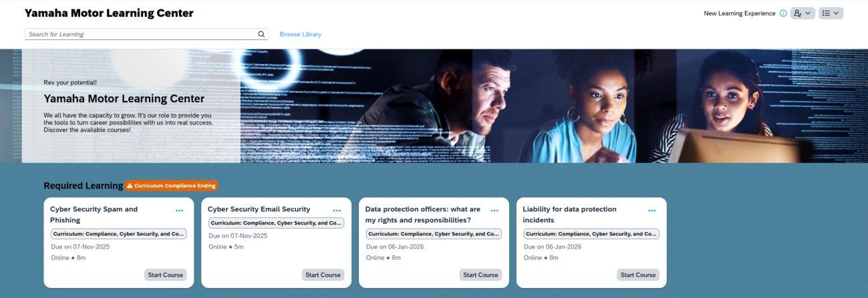Open the New Learning Experience info icon

coord(783,13)
